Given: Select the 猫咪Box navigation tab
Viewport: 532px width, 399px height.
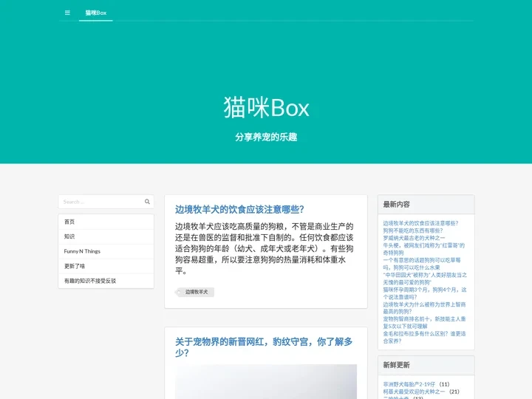Looking at the screenshot, I should pos(95,13).
